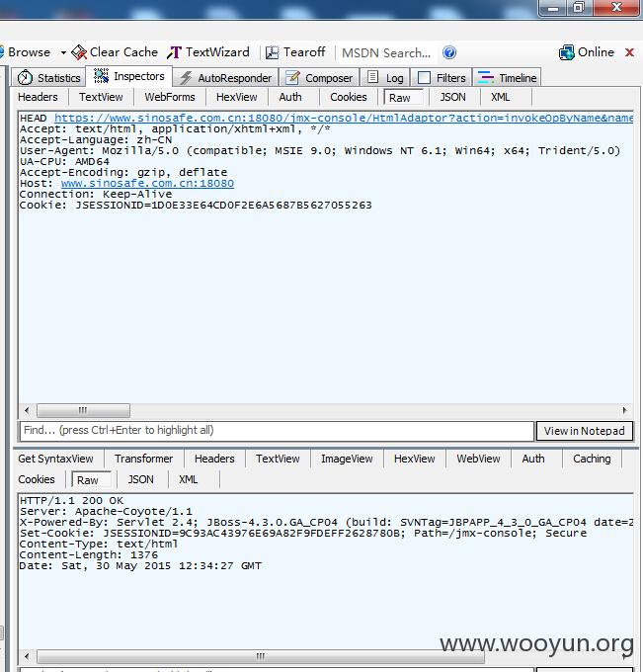Click the AutoResponder lightning icon
Screen dimensions: 643x672
click(x=186, y=78)
